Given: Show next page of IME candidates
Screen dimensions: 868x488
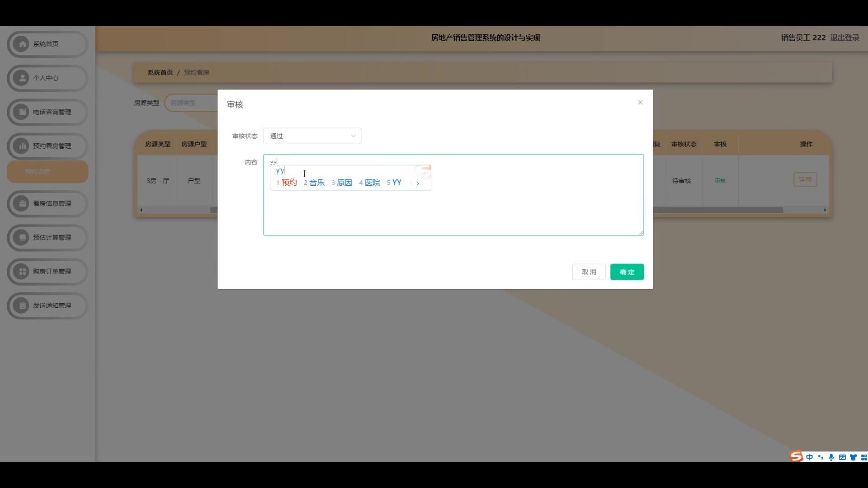Looking at the screenshot, I should coord(418,183).
